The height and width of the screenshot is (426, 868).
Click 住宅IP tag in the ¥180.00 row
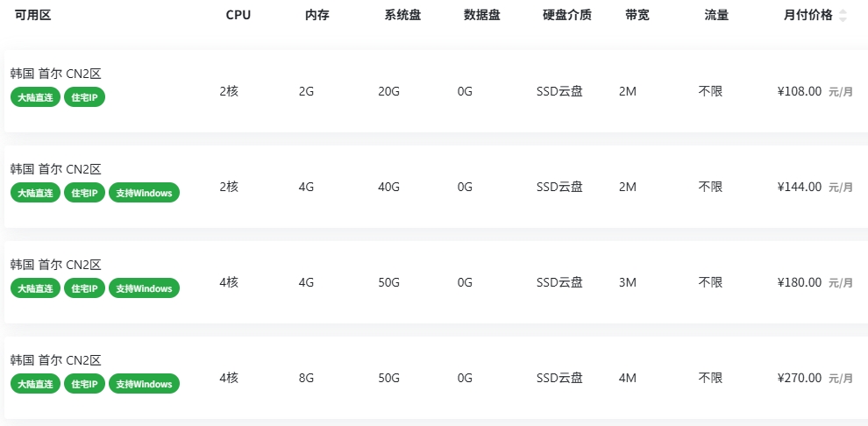click(84, 288)
